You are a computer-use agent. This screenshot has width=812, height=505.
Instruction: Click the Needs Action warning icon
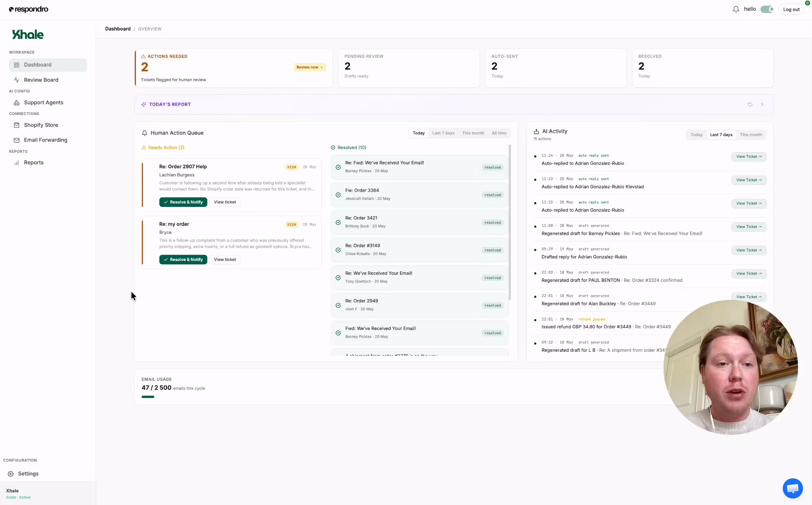point(144,148)
